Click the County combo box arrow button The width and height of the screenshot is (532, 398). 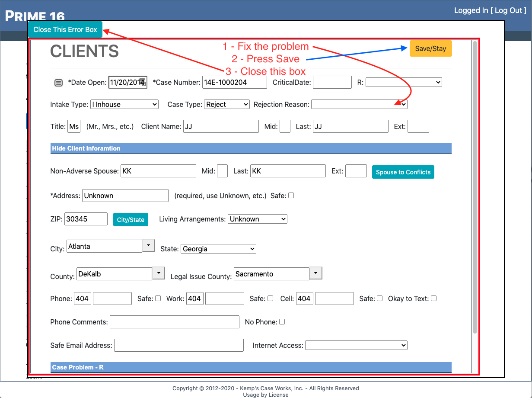[x=159, y=273]
